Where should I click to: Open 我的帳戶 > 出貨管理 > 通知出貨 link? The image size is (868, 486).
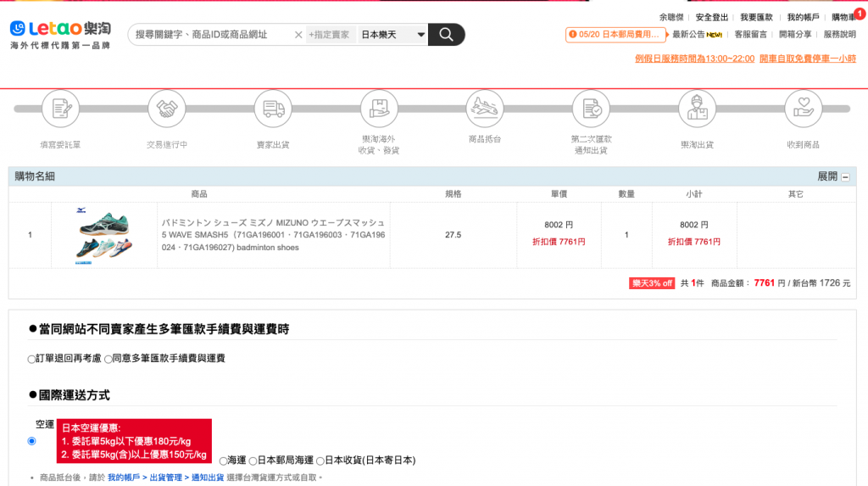pyautogui.click(x=165, y=478)
